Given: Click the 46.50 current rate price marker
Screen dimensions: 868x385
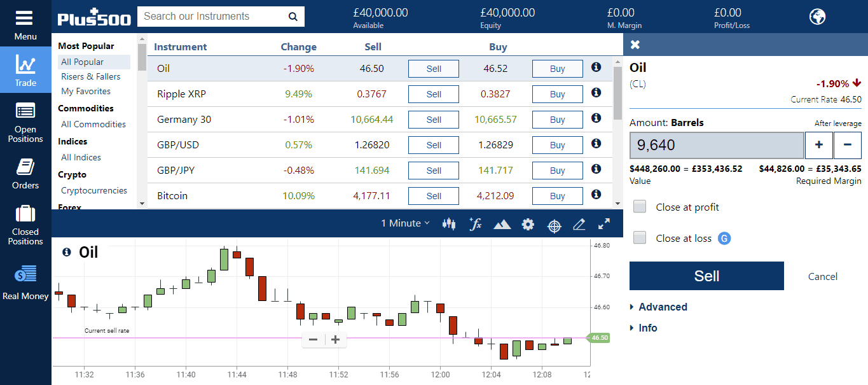Looking at the screenshot, I should point(598,338).
